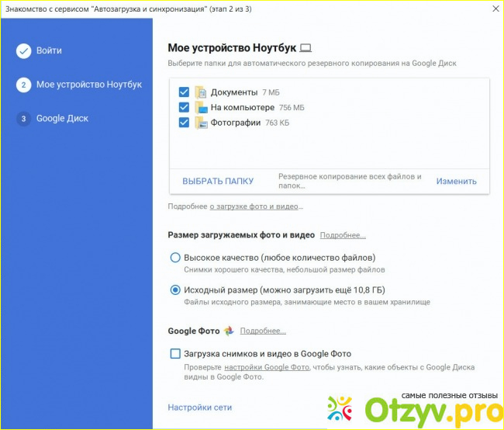This screenshot has height=430, width=504.
Task: Open 'Настройки сети' link
Action: (199, 407)
